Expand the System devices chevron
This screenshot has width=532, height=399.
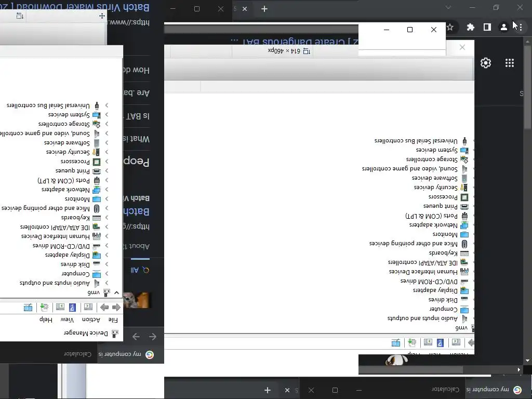click(x=107, y=115)
